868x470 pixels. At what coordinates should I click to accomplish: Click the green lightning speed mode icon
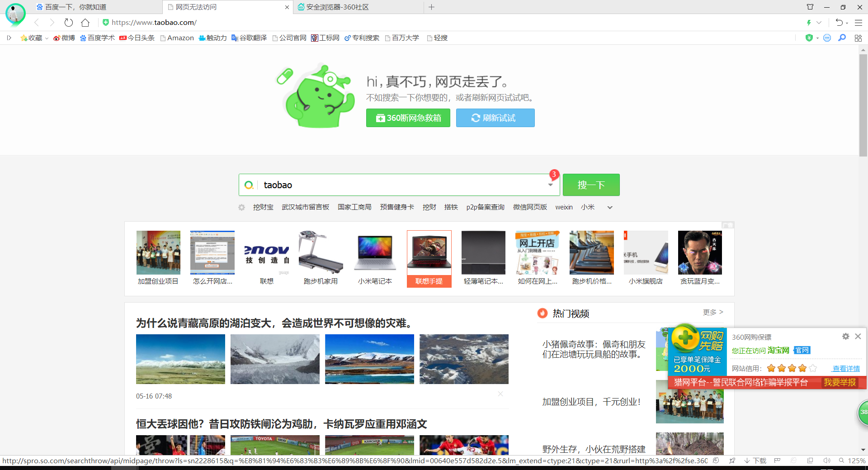(809, 22)
